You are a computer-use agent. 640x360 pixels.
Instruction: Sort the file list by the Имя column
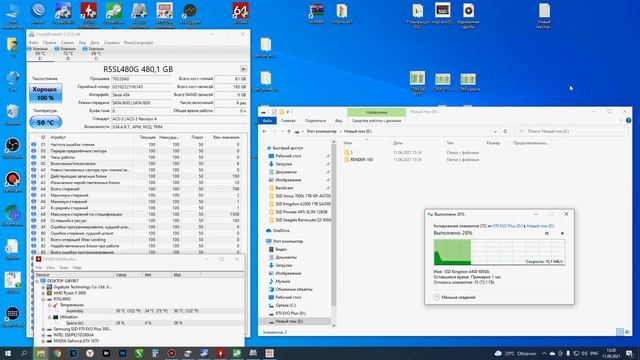click(347, 143)
